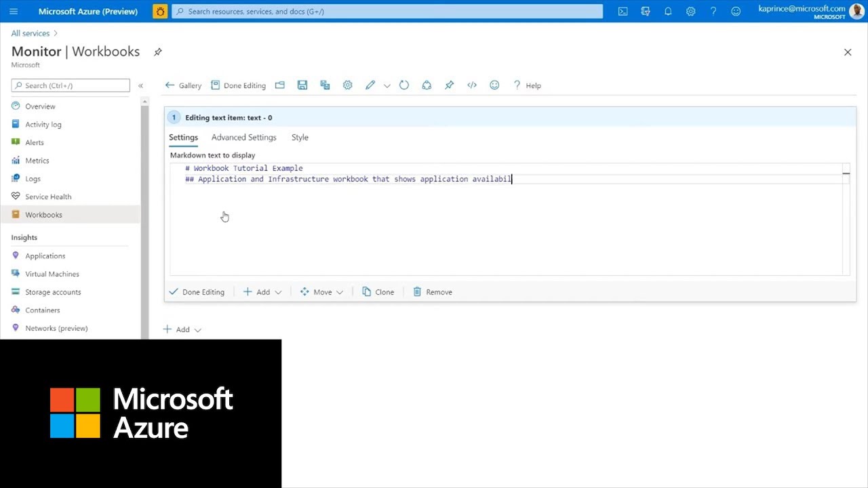
Task: Click the toolbar feedback smiley icon
Action: [494, 85]
